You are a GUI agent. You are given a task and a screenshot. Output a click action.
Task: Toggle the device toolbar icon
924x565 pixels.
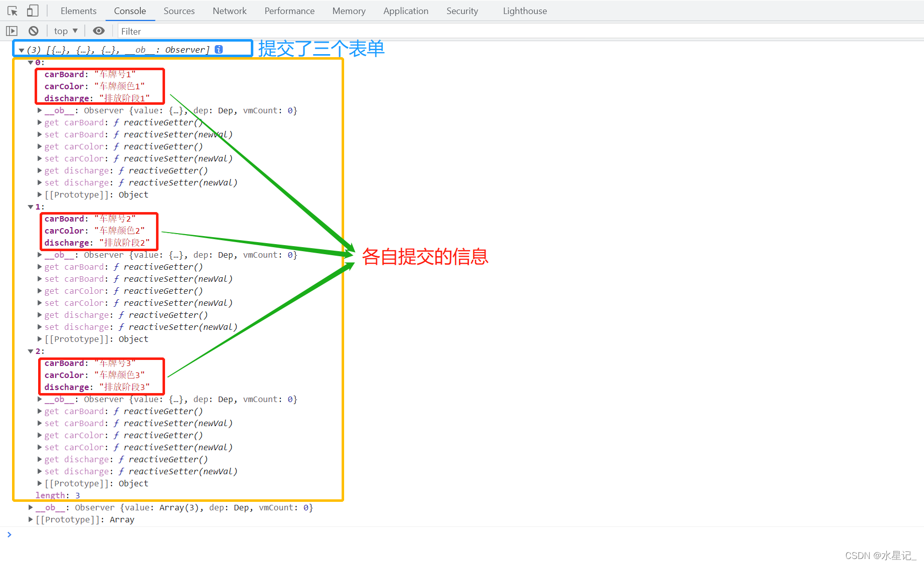pos(32,11)
